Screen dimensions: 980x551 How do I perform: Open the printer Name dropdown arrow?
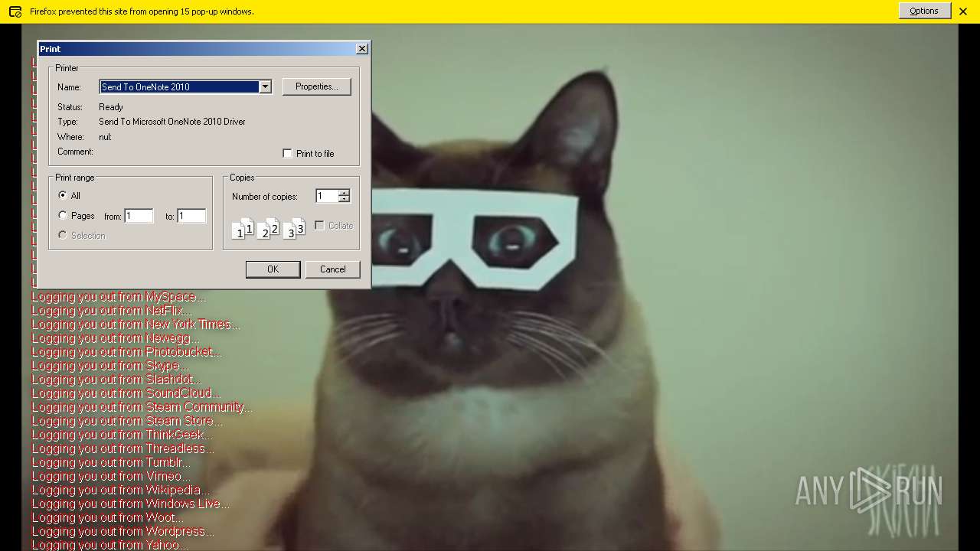pos(265,87)
